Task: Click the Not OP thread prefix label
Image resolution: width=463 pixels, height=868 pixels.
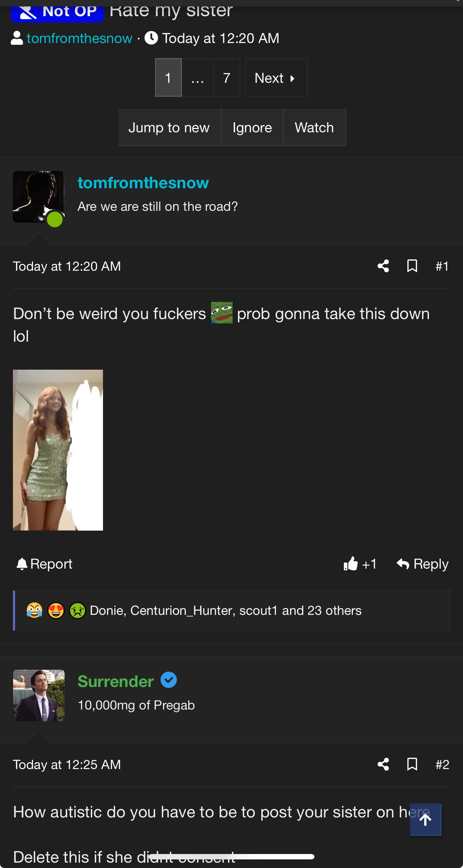Action: coord(57,11)
